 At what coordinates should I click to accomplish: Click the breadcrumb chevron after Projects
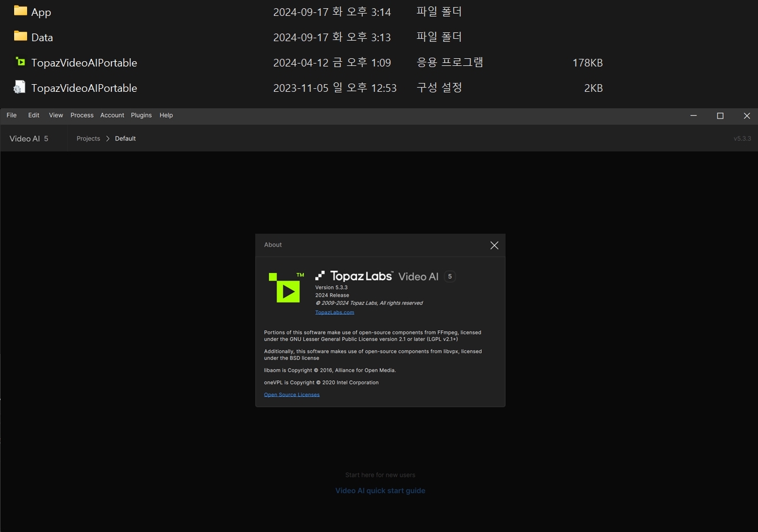coord(108,139)
